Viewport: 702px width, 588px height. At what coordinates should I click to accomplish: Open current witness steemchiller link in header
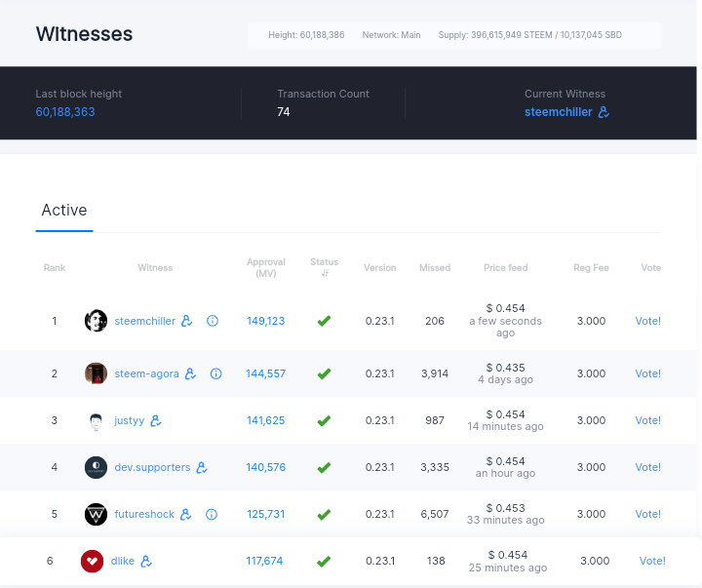559,112
